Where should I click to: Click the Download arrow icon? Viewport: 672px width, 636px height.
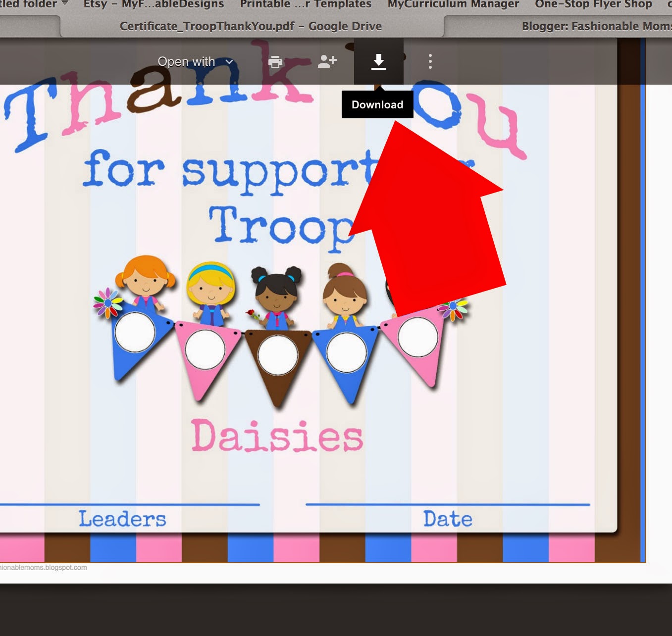coord(379,61)
